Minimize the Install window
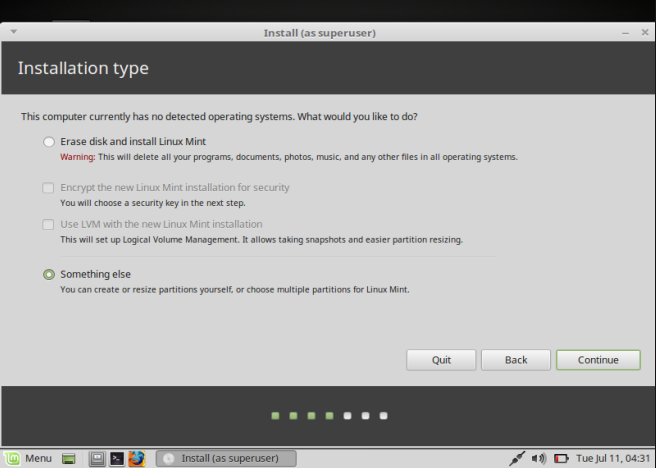Image resolution: width=656 pixels, height=468 pixels. [625, 33]
